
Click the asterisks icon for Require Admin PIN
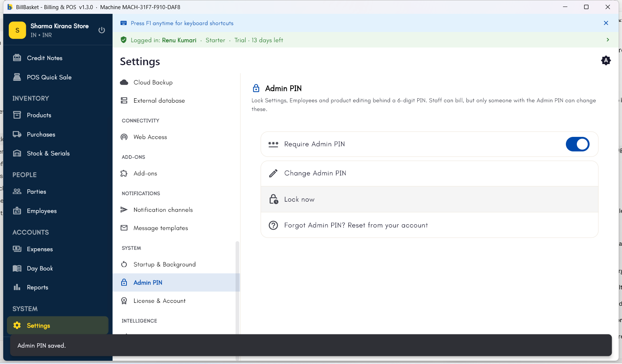273,144
